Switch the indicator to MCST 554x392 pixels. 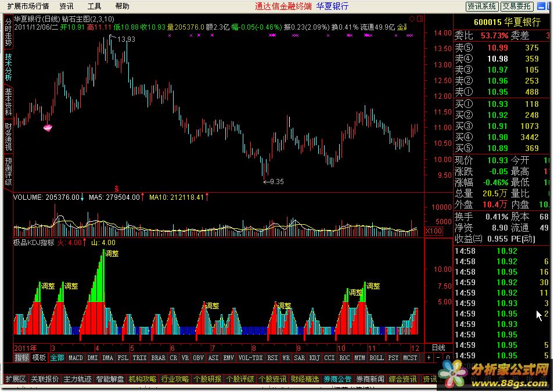(x=410, y=358)
